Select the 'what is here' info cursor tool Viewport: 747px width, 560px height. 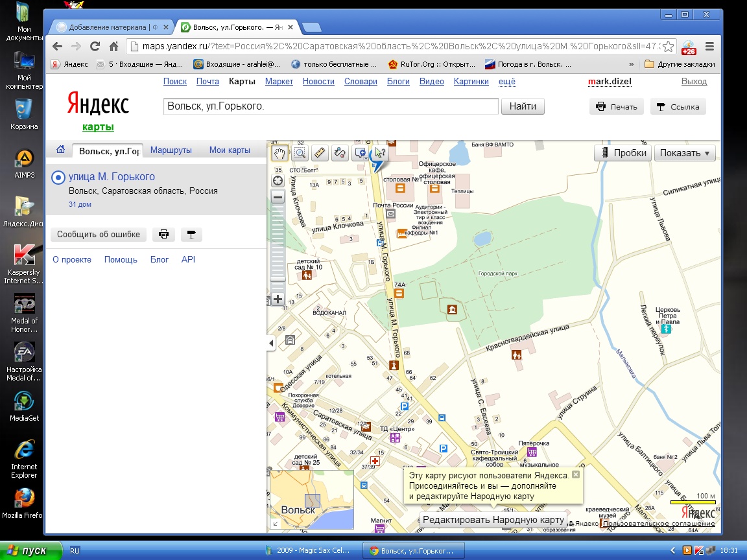(x=380, y=153)
